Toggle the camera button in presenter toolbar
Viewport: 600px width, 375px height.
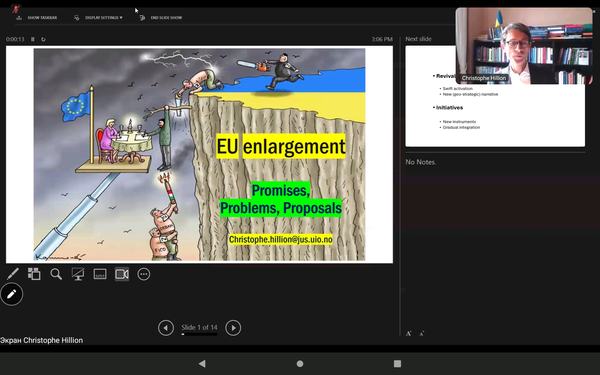[122, 274]
